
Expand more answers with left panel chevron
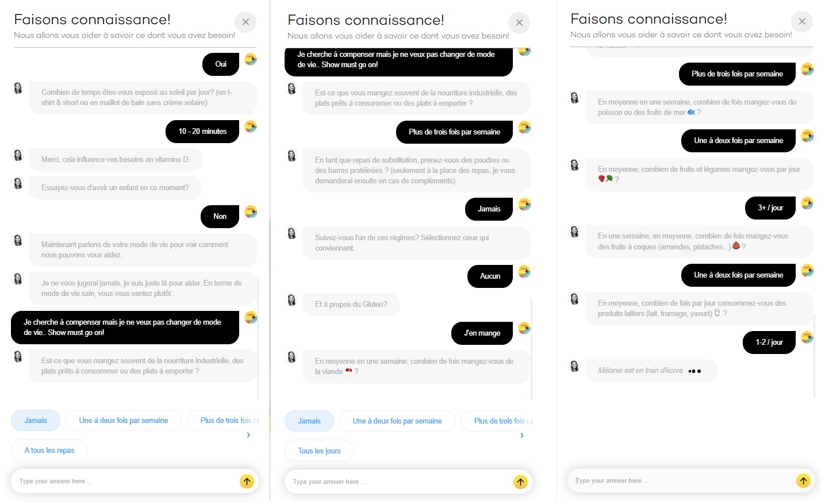(x=248, y=435)
